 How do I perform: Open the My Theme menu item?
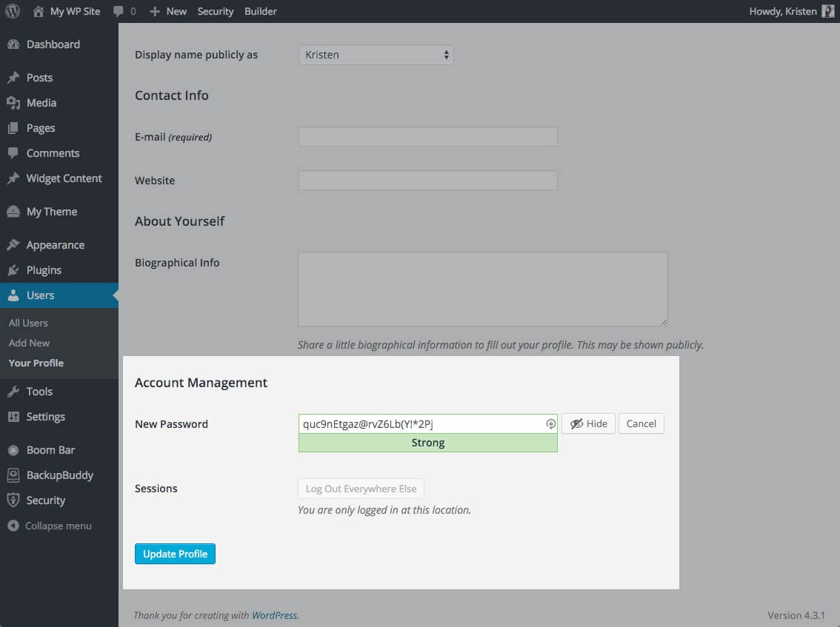pyautogui.click(x=59, y=212)
